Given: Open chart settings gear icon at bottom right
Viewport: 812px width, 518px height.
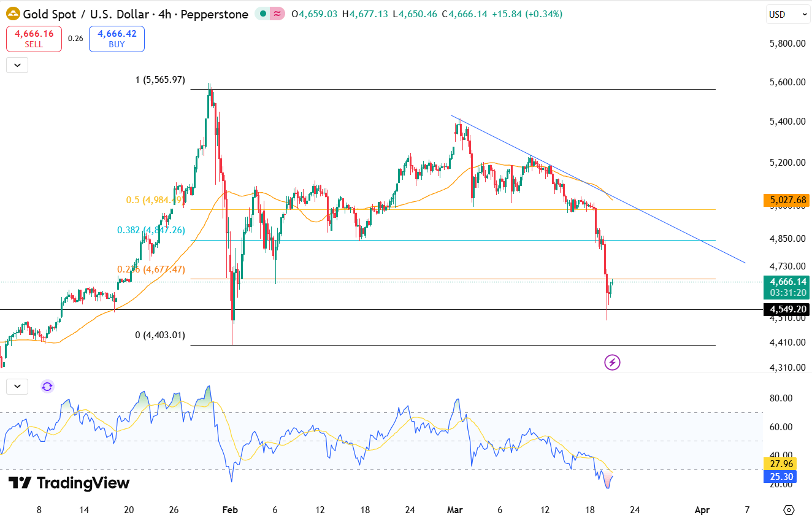Looking at the screenshot, I should tap(789, 509).
